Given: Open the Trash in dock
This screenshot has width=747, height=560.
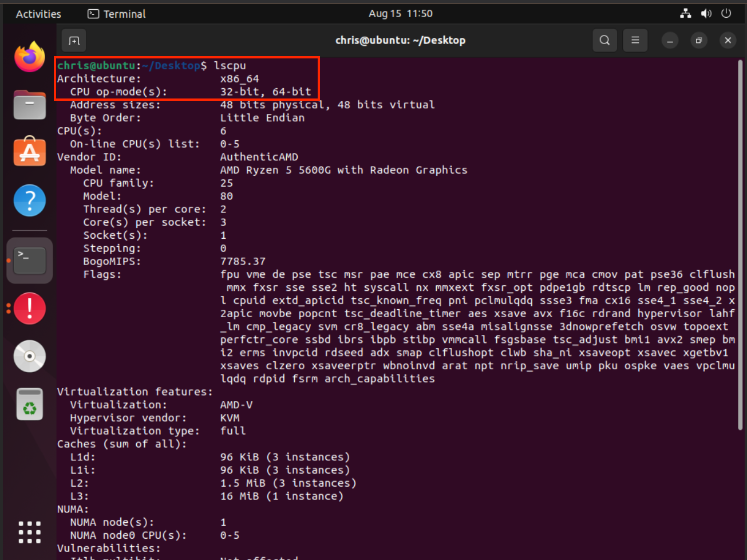Looking at the screenshot, I should [30, 404].
